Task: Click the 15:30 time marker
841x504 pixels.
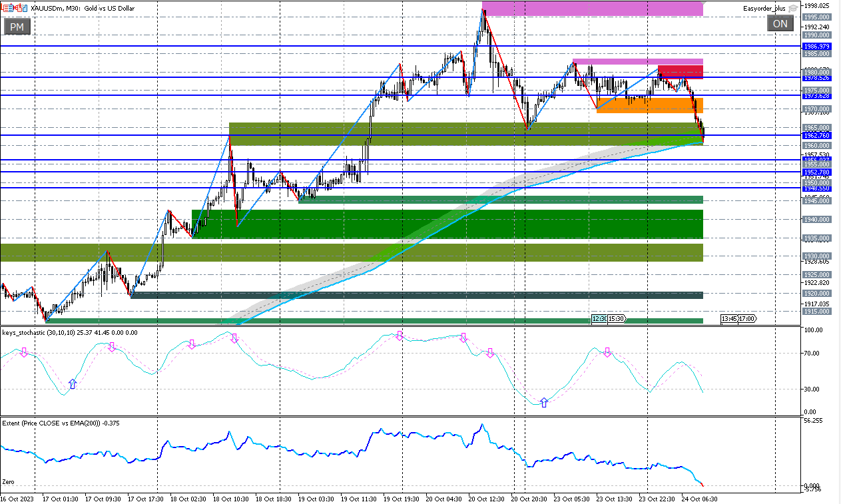Action: point(616,320)
